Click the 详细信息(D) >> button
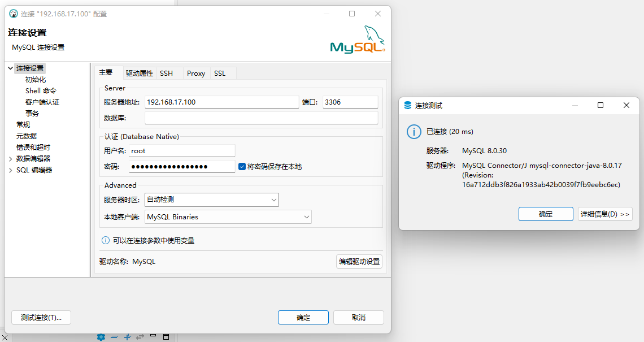Screen dimensions: 644x342 pos(604,214)
